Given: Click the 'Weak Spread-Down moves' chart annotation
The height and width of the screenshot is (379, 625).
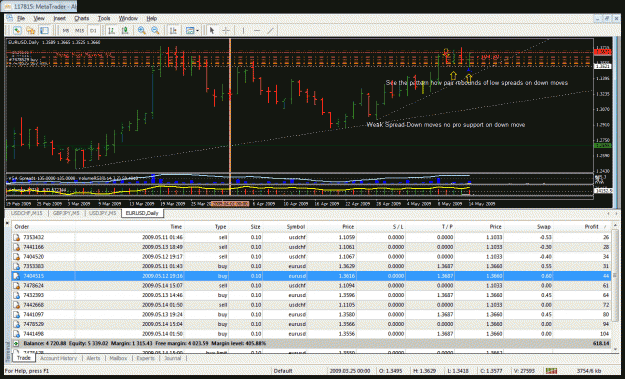Looking at the screenshot, I should pos(446,125).
